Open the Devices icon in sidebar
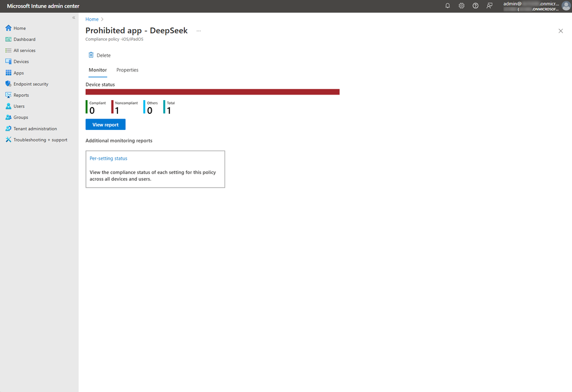572x392 pixels. point(9,62)
